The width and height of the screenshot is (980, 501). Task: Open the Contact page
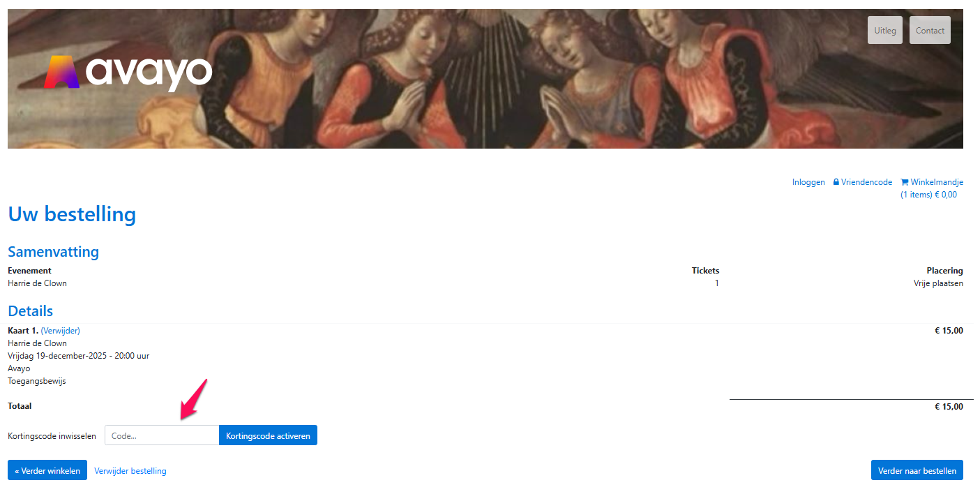pyautogui.click(x=930, y=30)
